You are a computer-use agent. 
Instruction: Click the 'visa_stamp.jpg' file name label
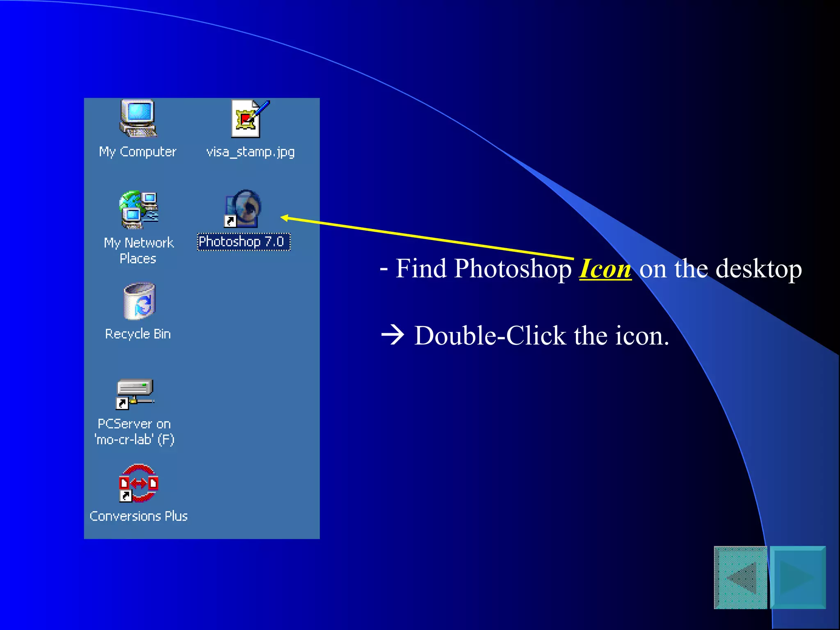pyautogui.click(x=250, y=152)
